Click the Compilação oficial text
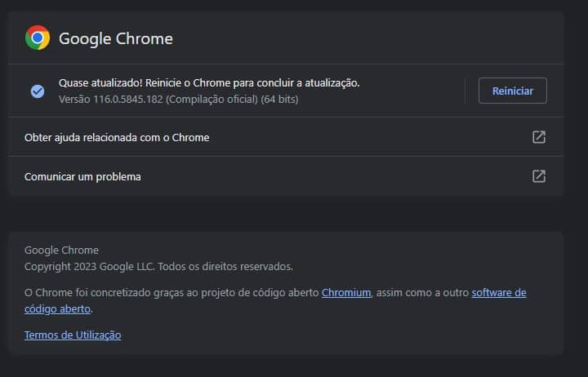 [x=212, y=100]
